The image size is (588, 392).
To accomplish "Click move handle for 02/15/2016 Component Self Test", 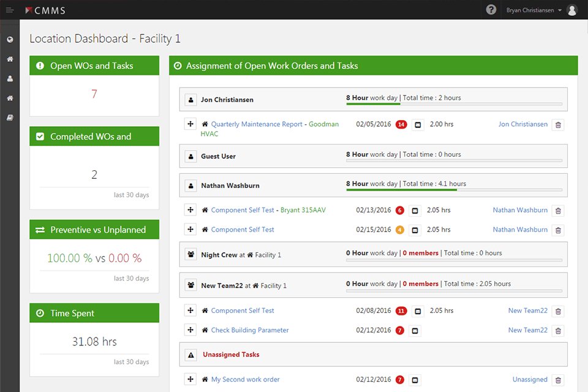I will coord(190,229).
